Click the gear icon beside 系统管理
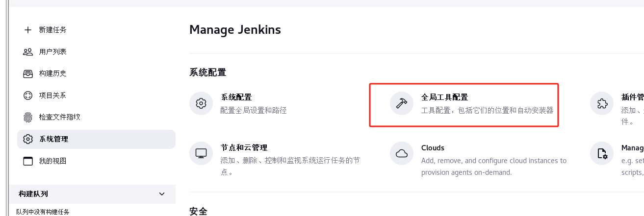 (x=28, y=139)
